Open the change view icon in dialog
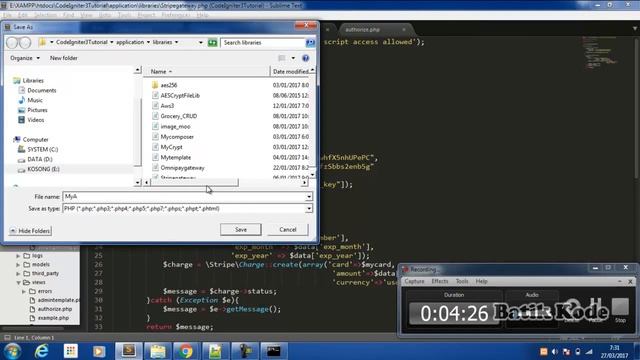640x360 pixels. (282, 58)
